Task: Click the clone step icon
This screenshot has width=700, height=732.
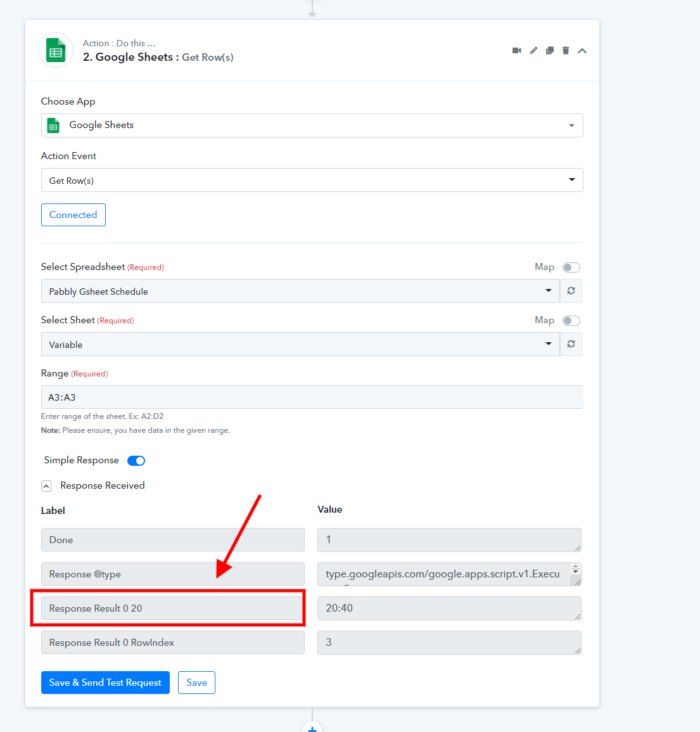Action: coord(550,51)
